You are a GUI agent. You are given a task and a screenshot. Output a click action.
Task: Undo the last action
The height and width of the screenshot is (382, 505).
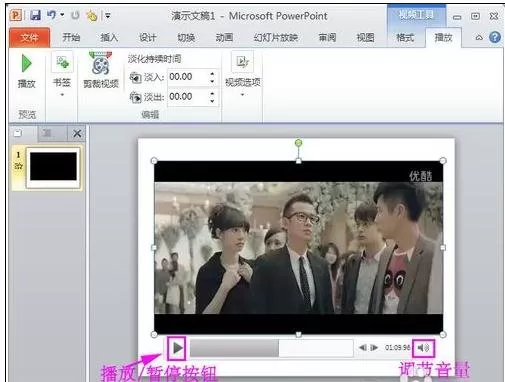[x=51, y=15]
